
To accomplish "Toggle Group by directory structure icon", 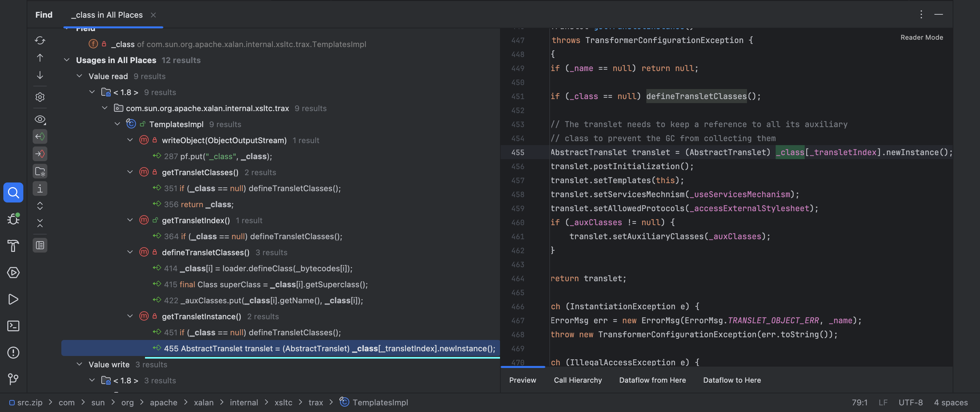I will (40, 171).
